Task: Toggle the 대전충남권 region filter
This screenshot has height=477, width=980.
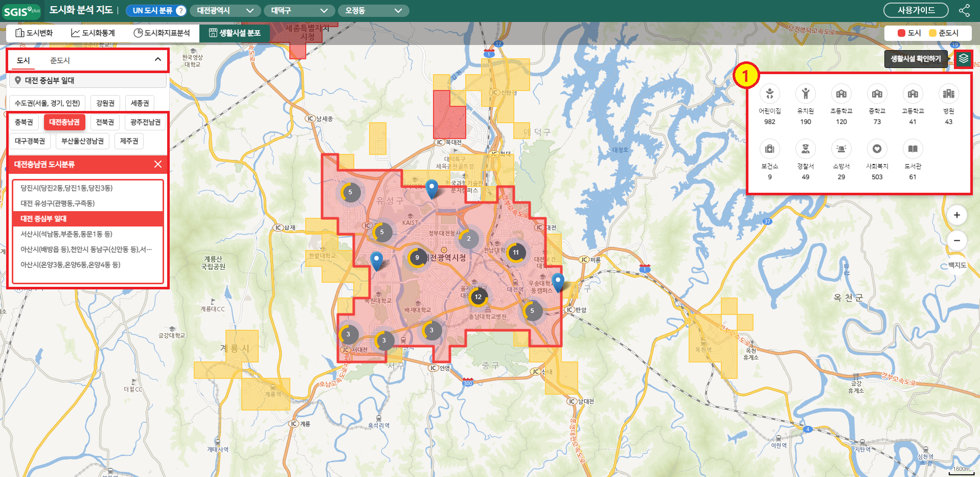Action: tap(64, 122)
